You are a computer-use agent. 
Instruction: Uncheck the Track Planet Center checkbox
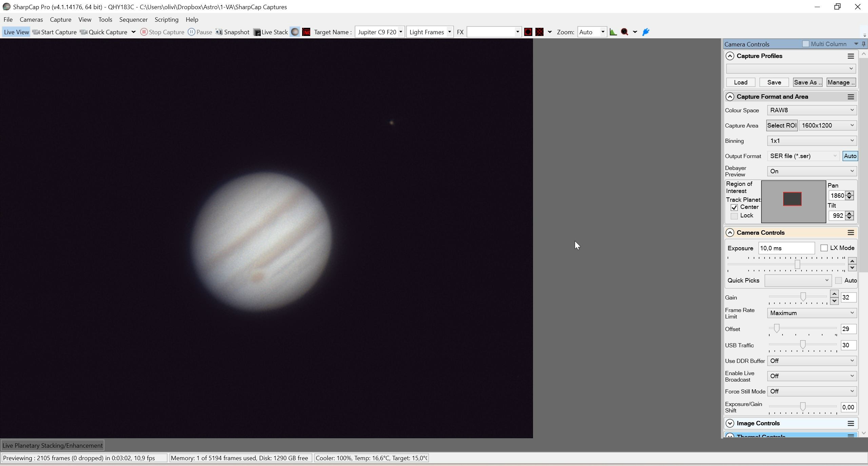click(x=734, y=207)
